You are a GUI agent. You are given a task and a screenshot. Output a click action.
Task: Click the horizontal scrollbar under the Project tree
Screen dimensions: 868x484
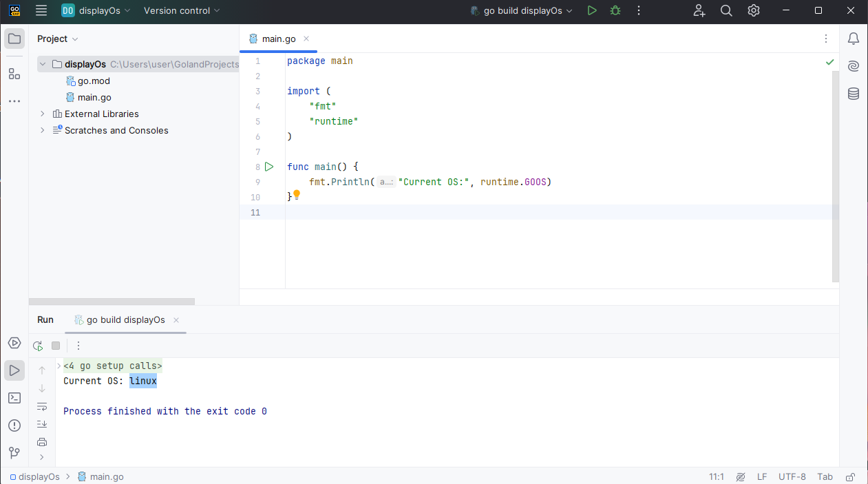(112, 301)
